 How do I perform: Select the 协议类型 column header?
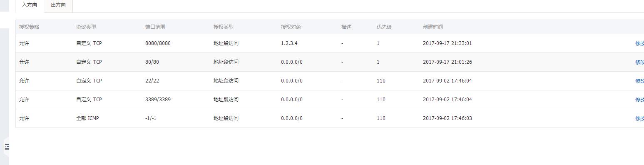[x=86, y=27]
